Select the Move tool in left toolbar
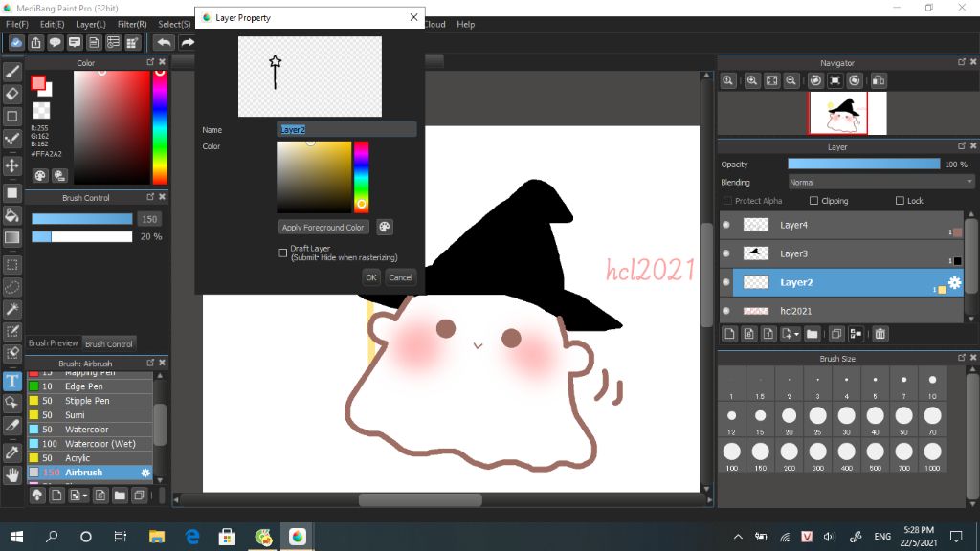 tap(11, 165)
